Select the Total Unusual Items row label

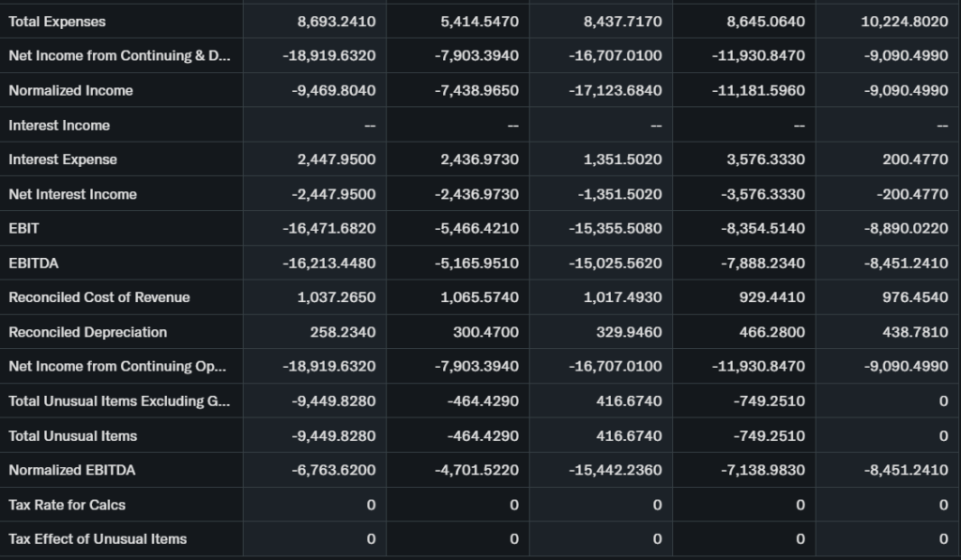72,436
